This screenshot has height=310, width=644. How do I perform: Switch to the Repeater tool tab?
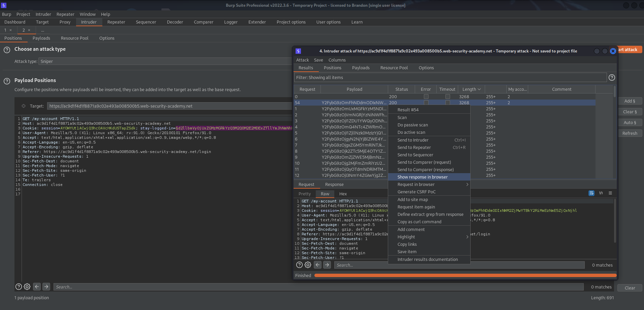[x=116, y=22]
